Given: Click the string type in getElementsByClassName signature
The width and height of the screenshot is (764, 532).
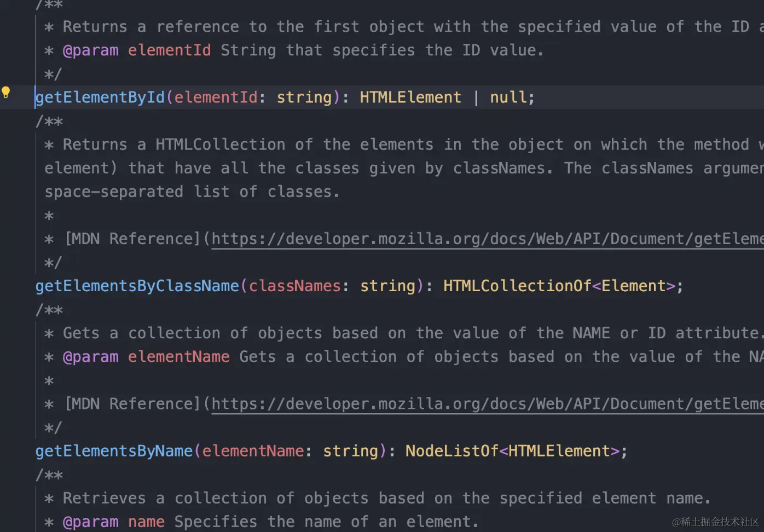Looking at the screenshot, I should pyautogui.click(x=388, y=286).
